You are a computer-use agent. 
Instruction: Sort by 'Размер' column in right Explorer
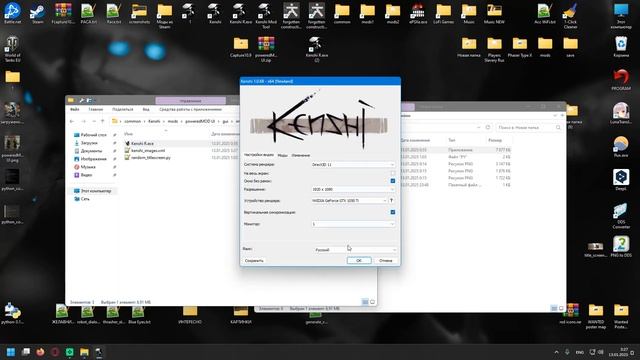(495, 140)
